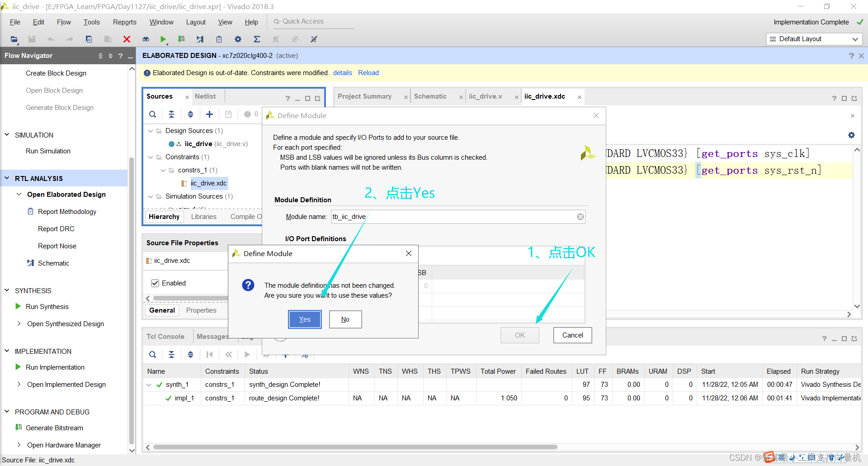Screen dimensions: 868x466
Task: Click the Generate Bitstream toolbar icon
Action: coord(181,39)
